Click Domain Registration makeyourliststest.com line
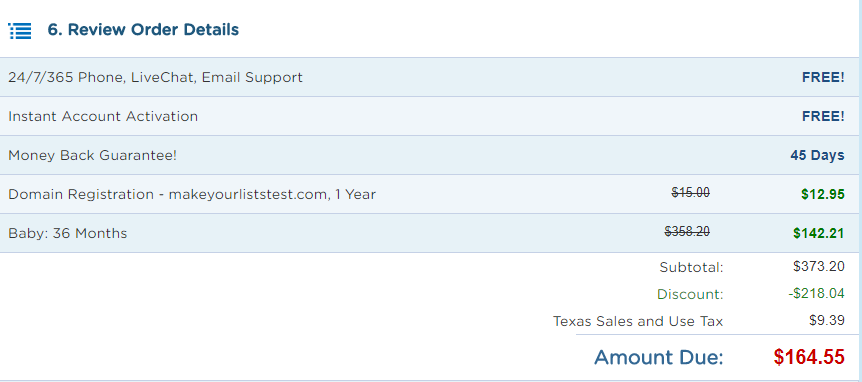The image size is (862, 382). click(x=192, y=195)
